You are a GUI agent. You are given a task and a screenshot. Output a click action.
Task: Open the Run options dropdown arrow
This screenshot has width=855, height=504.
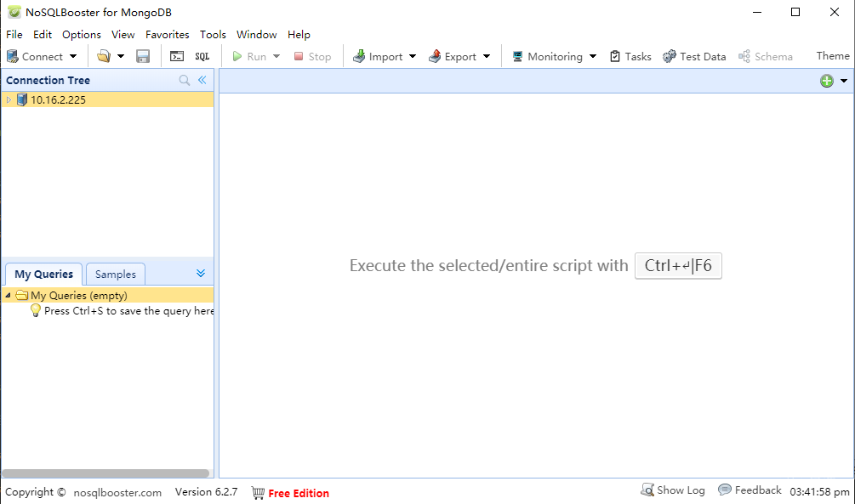[x=276, y=57]
